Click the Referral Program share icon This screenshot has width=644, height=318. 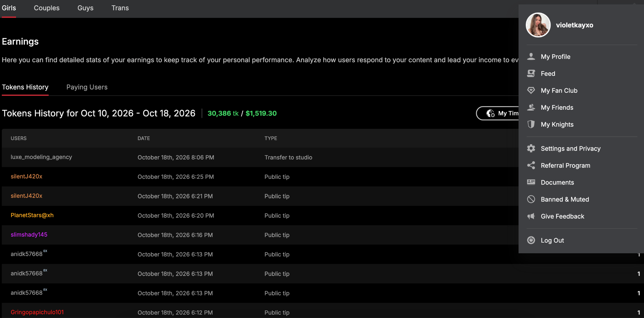531,165
